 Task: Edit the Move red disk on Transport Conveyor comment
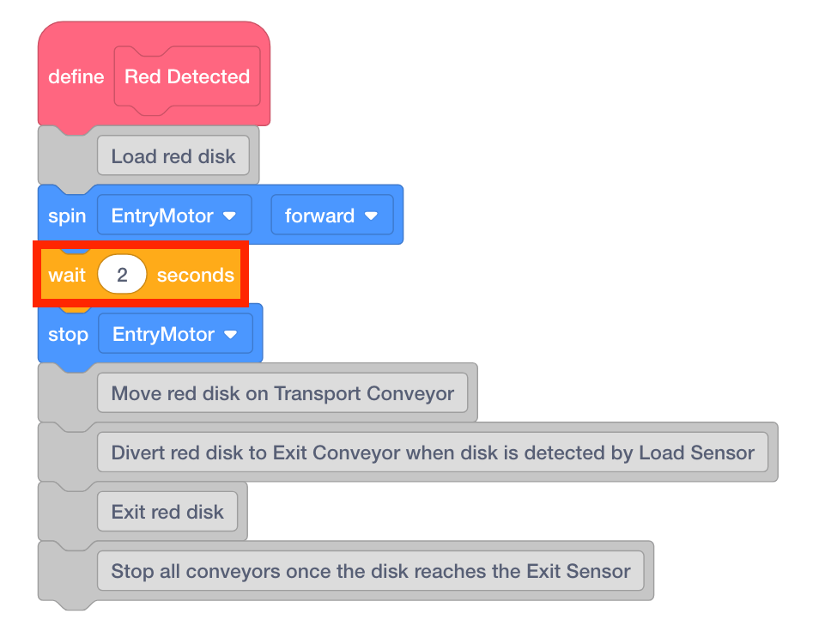[x=282, y=393]
